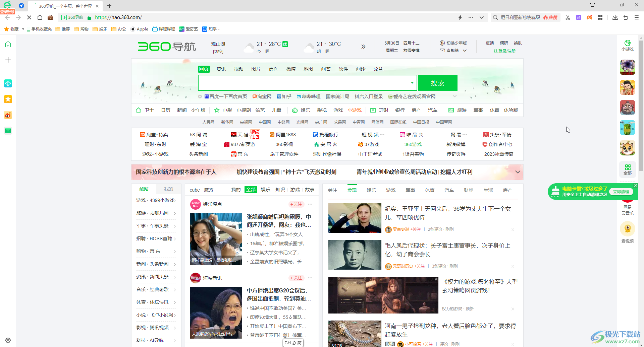Open search box suggestion dropdown arrow
This screenshot has width=644, height=347.
(412, 83)
